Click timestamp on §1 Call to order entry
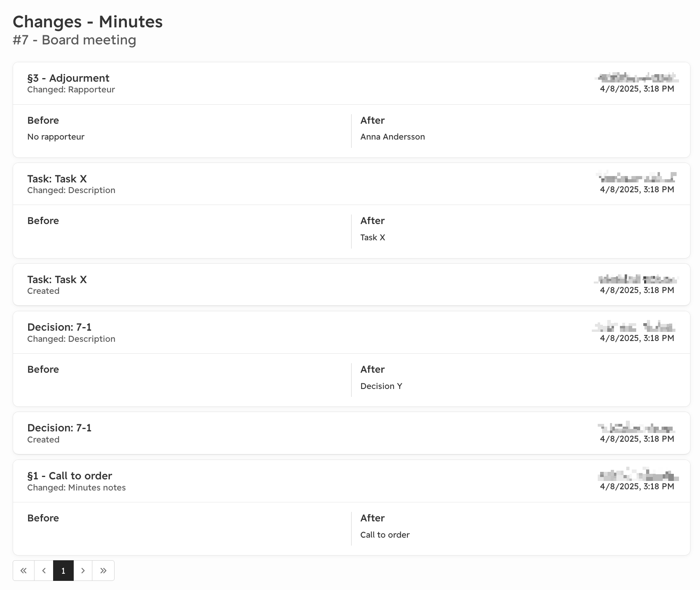 pos(637,487)
